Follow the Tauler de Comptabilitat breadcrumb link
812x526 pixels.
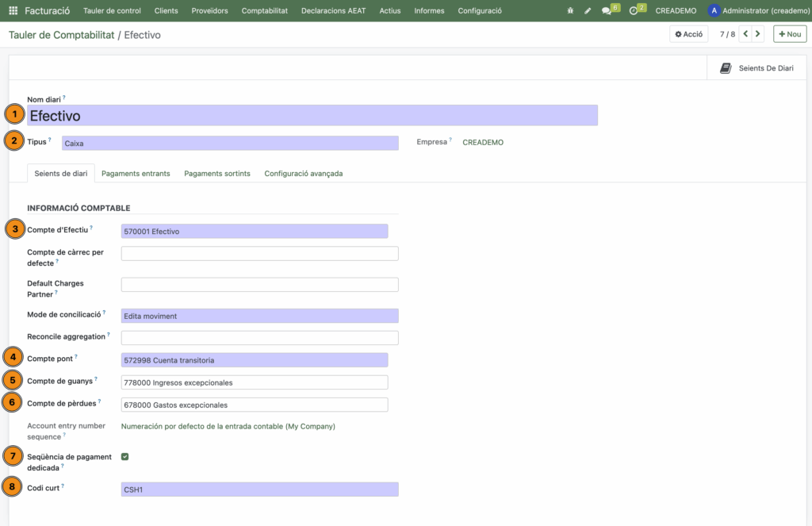pyautogui.click(x=61, y=35)
